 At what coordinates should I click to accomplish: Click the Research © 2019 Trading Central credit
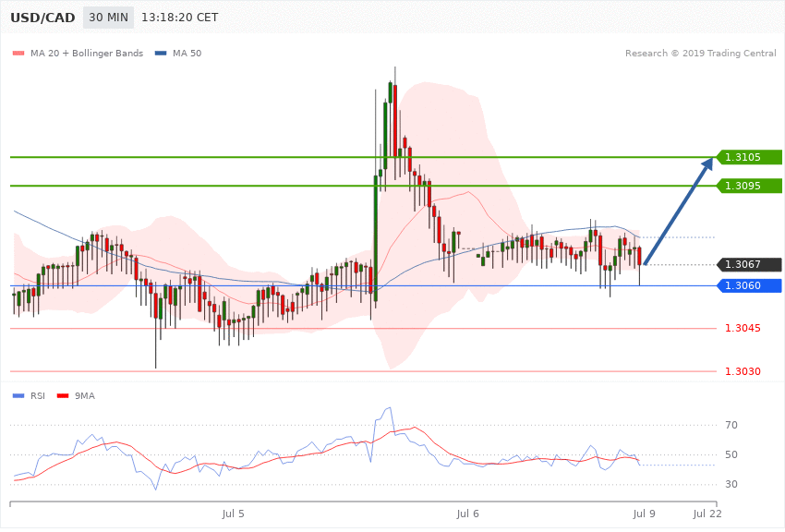pos(700,53)
